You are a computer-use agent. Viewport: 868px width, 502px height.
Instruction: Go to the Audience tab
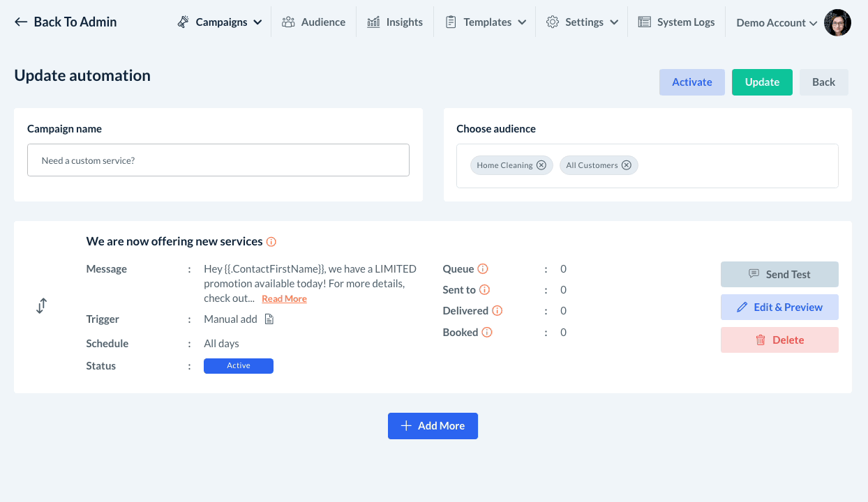314,22
